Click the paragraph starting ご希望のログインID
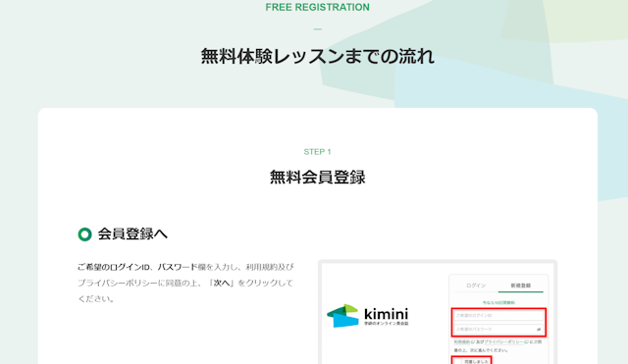The height and width of the screenshot is (364, 628). click(x=185, y=283)
